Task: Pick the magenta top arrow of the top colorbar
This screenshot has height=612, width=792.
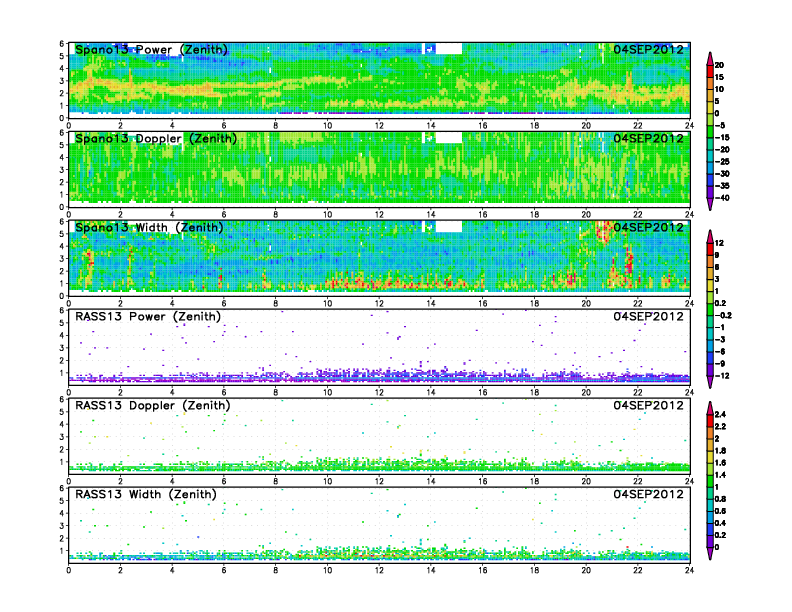Action: tap(710, 58)
